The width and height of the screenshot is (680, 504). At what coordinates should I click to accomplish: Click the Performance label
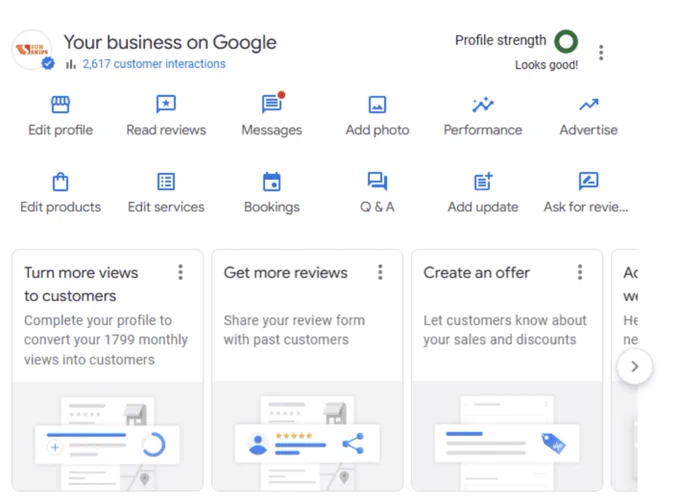pos(483,130)
